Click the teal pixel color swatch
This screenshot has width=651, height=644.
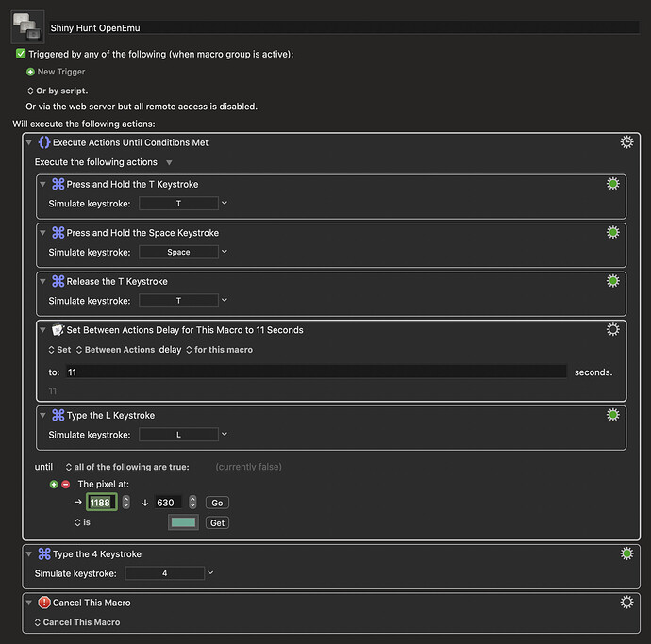[x=183, y=522]
